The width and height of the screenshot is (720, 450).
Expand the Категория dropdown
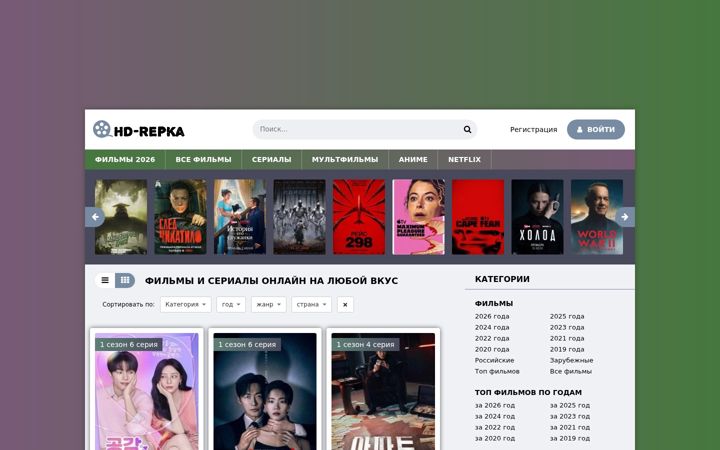(x=186, y=304)
